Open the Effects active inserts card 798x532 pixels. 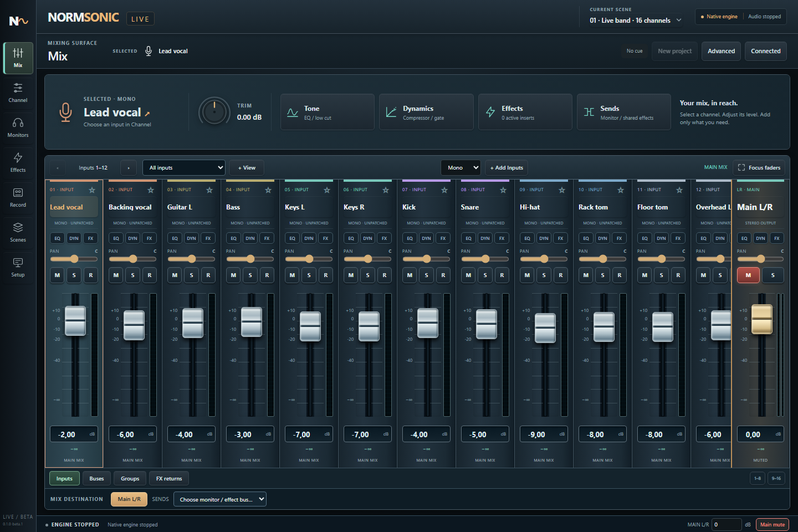[525, 112]
